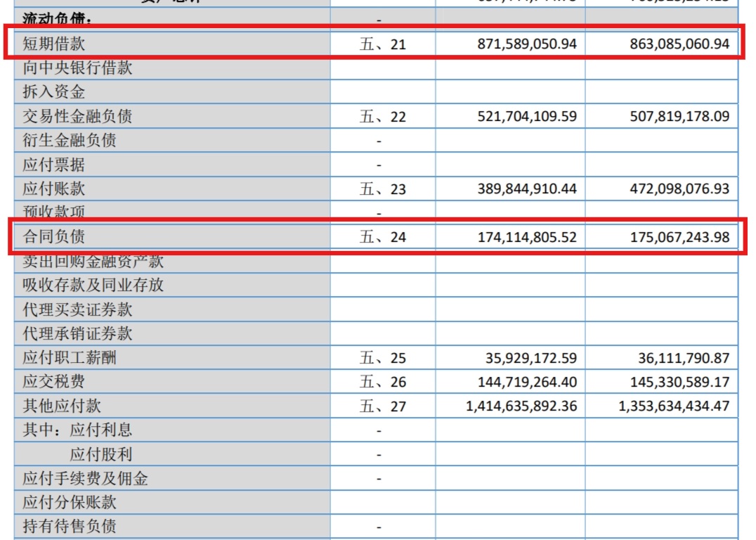Click the amount 175,067,243.98
Viewport: 756px width, 540px height.
679,237
